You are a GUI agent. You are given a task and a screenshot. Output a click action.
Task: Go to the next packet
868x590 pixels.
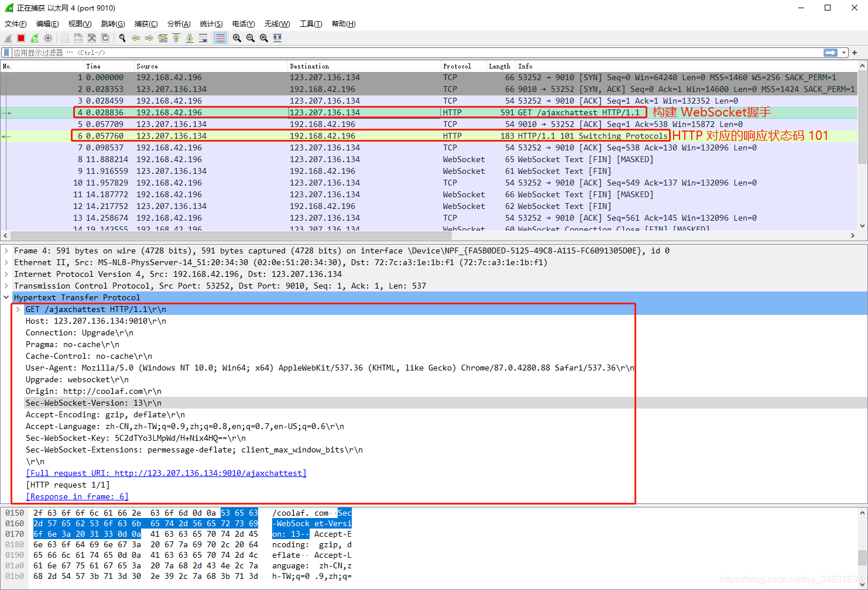click(x=149, y=37)
